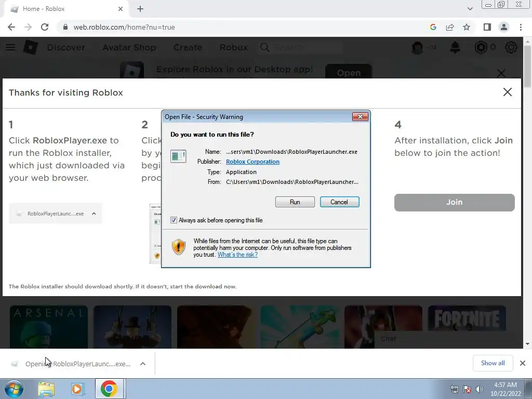
Task: Click the network tray icon
Action: [x=454, y=389]
